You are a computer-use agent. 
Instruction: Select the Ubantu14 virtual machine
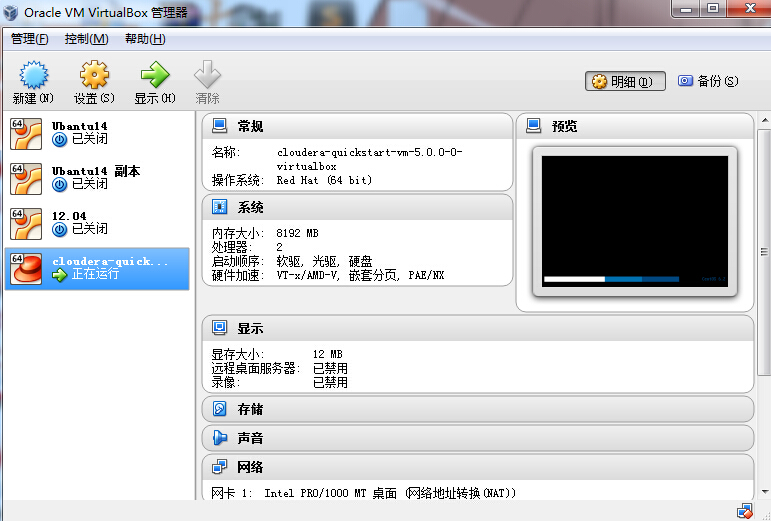(x=97, y=134)
